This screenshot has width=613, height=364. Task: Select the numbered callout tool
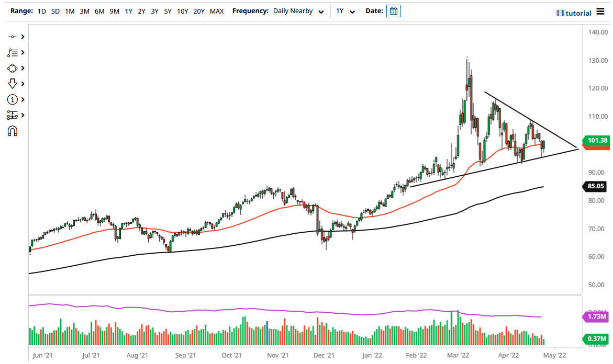(x=13, y=99)
